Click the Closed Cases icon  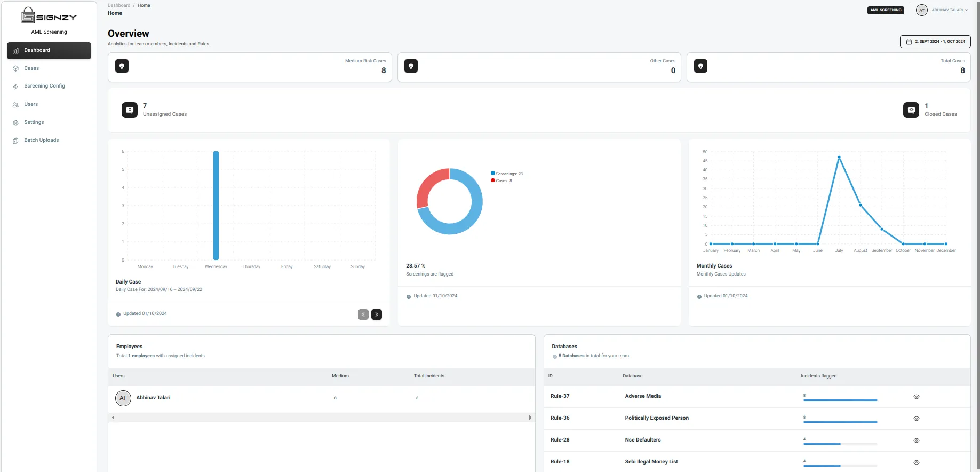911,110
